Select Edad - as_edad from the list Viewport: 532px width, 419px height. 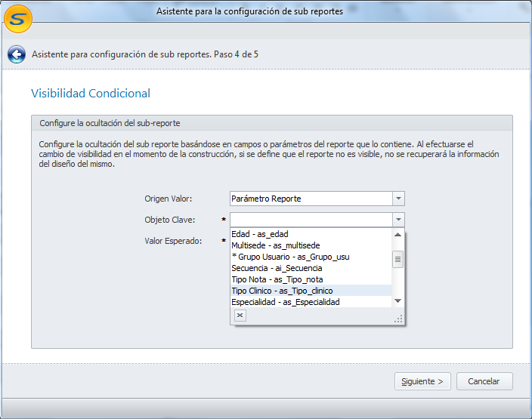click(x=260, y=234)
